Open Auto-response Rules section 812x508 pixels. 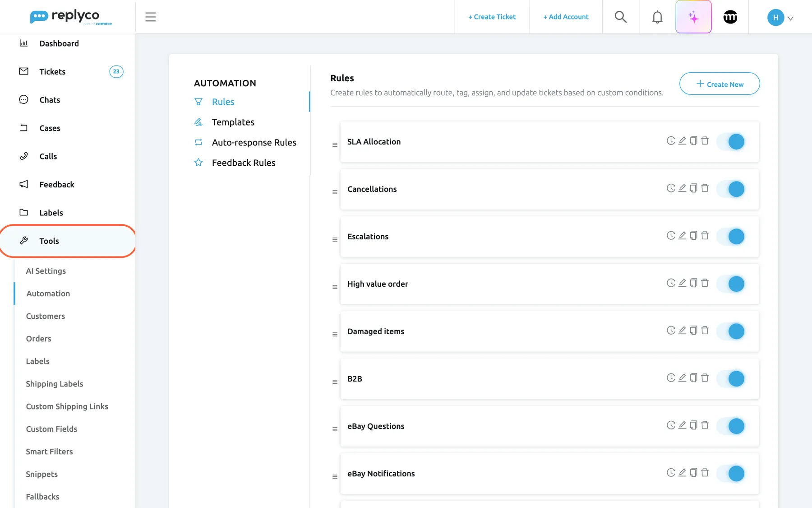pyautogui.click(x=254, y=143)
